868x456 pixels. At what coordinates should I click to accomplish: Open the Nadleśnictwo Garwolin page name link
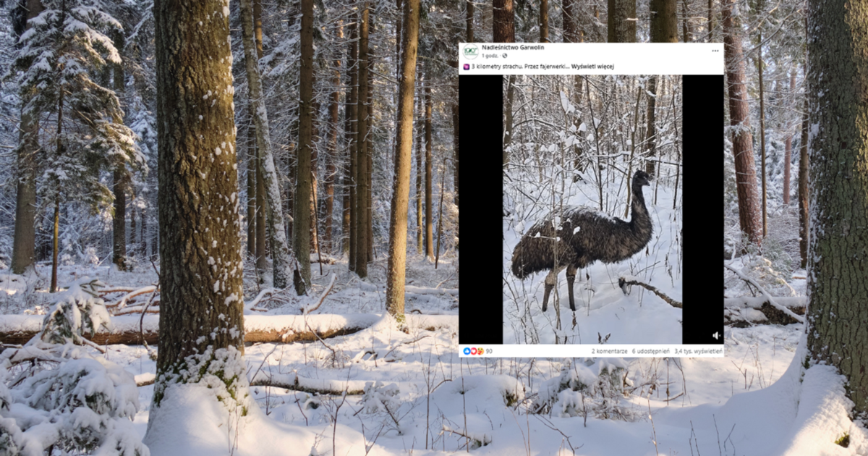pyautogui.click(x=512, y=47)
